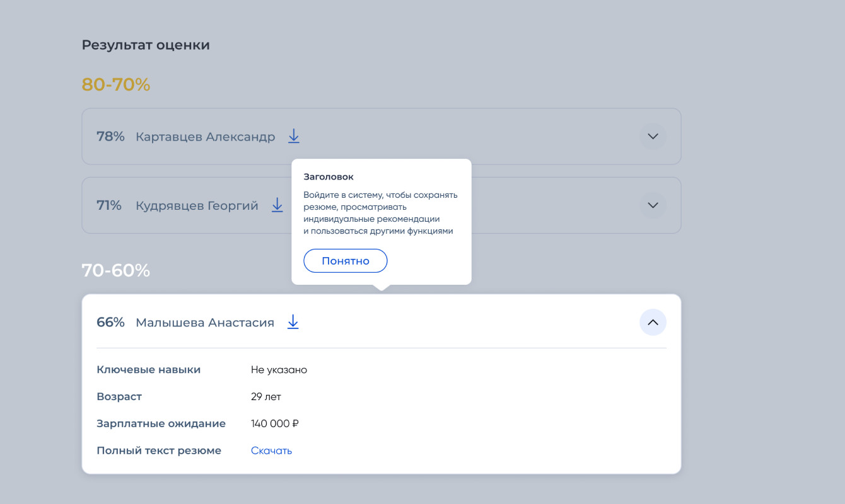Click the 80-70% group heading
Image resolution: width=845 pixels, height=504 pixels.
point(116,84)
